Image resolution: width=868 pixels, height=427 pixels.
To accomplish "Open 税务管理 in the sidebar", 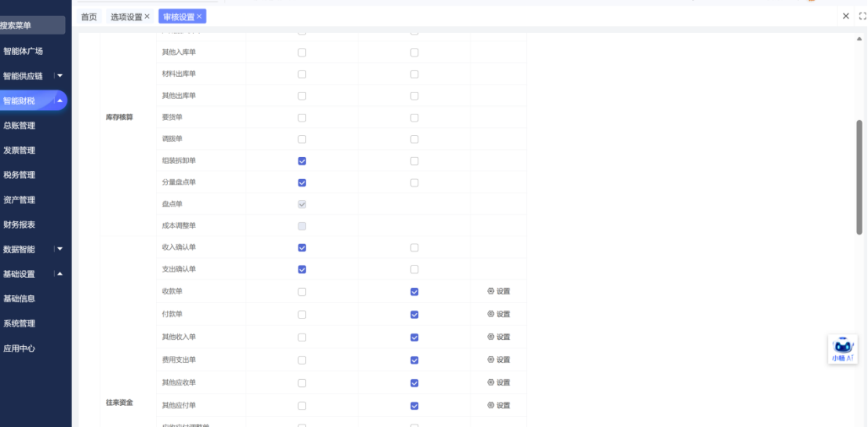I will click(x=19, y=175).
